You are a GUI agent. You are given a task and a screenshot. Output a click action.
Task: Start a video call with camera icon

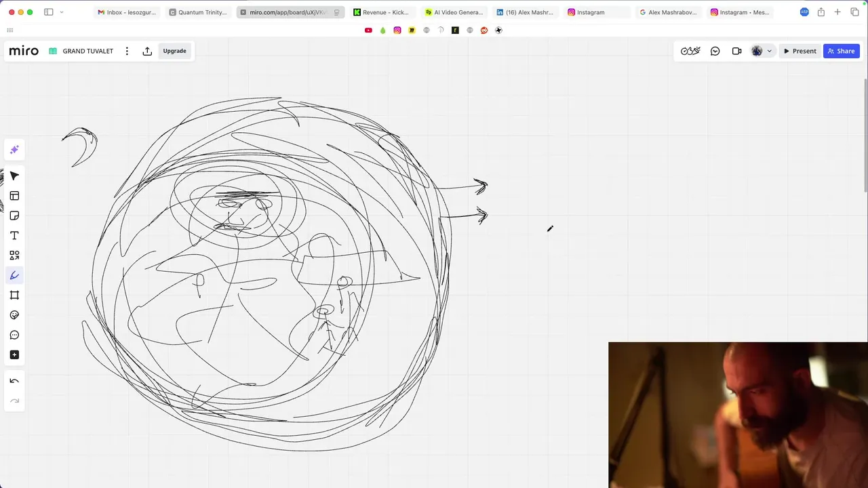point(736,51)
